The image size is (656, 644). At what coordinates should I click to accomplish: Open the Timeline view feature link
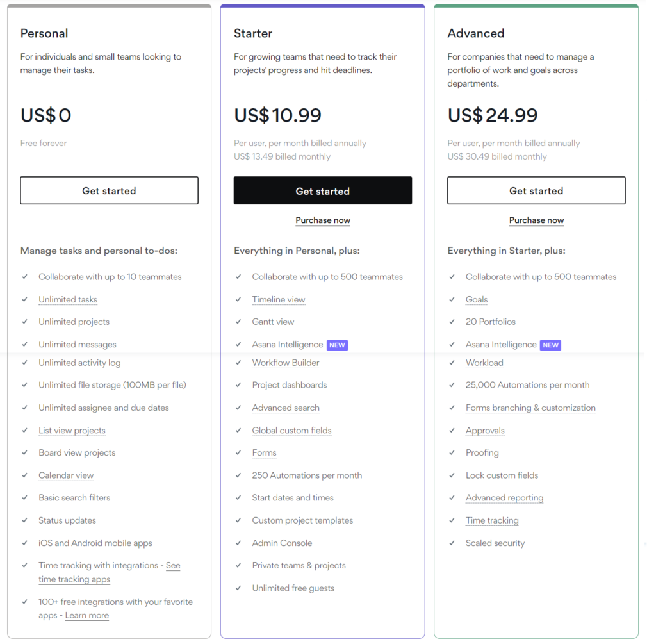pyautogui.click(x=278, y=299)
